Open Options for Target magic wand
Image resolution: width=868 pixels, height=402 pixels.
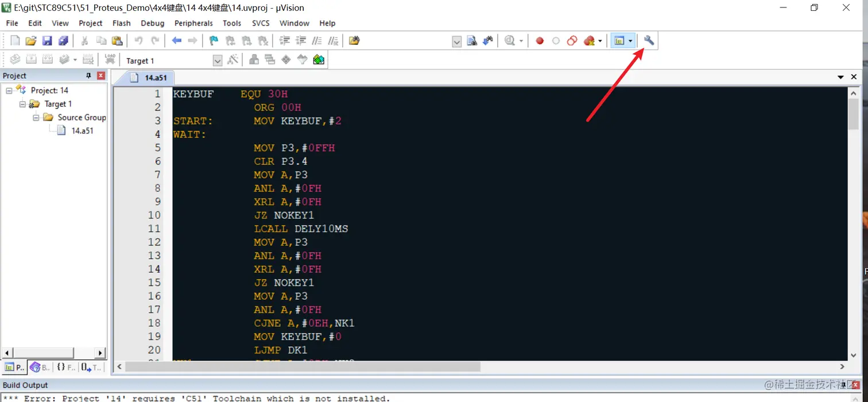click(x=232, y=60)
